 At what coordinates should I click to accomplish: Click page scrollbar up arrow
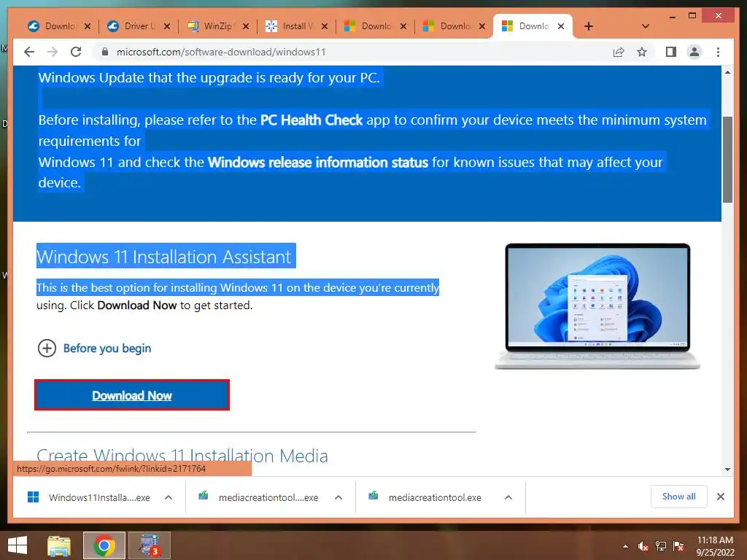point(727,72)
